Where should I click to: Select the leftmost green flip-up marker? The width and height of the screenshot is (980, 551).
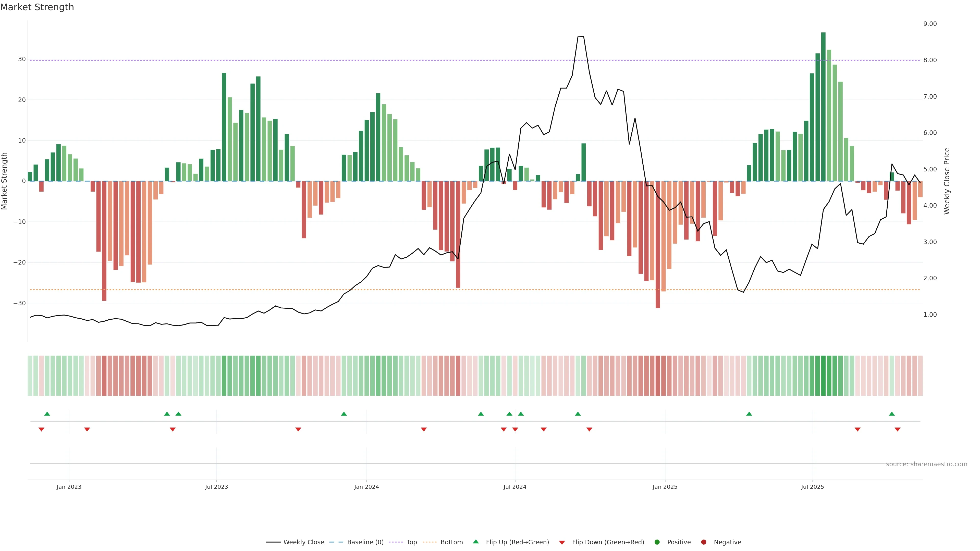pyautogui.click(x=47, y=414)
